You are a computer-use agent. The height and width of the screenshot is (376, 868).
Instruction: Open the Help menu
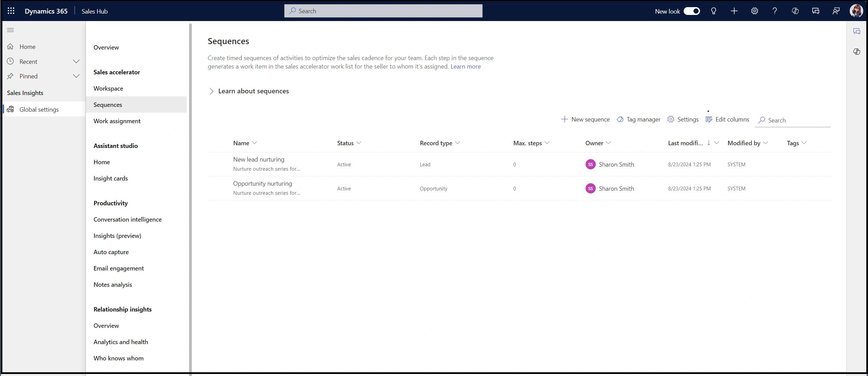pos(774,11)
